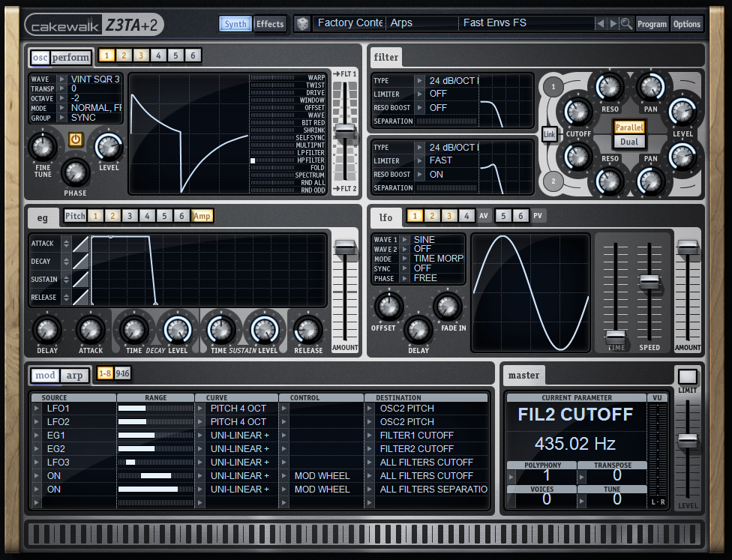Select oscillator 4 button
The height and width of the screenshot is (560, 732).
pyautogui.click(x=158, y=55)
